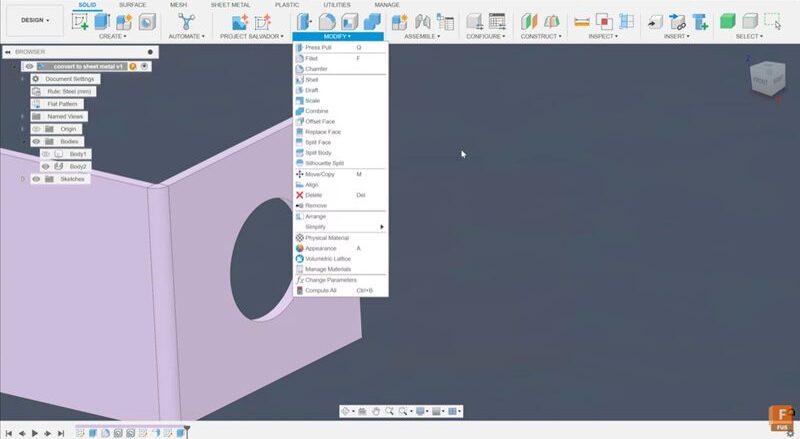Toggle visibility of Origin folder
The width and height of the screenshot is (800, 439).
point(36,129)
